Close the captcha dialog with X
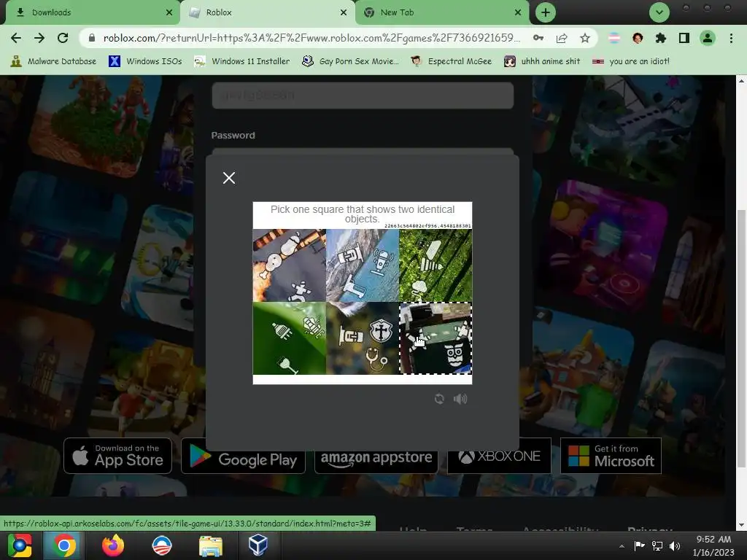Image resolution: width=747 pixels, height=560 pixels. 228,178
